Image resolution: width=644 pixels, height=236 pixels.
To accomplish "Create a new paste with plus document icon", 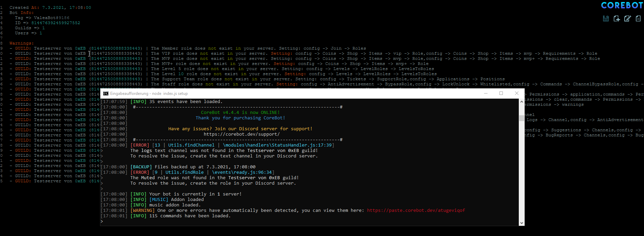I will (x=616, y=19).
